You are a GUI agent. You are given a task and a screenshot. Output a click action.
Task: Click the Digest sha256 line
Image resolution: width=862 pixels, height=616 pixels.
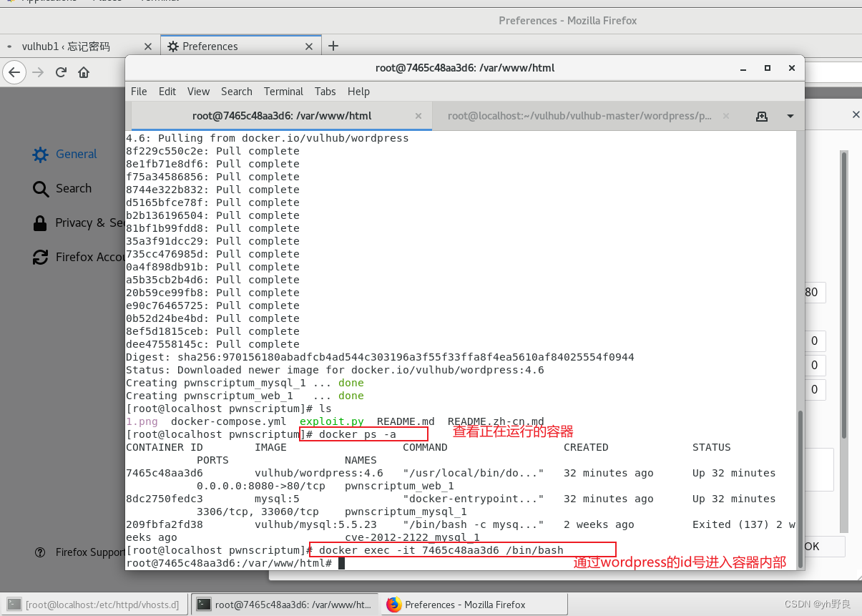pos(380,357)
